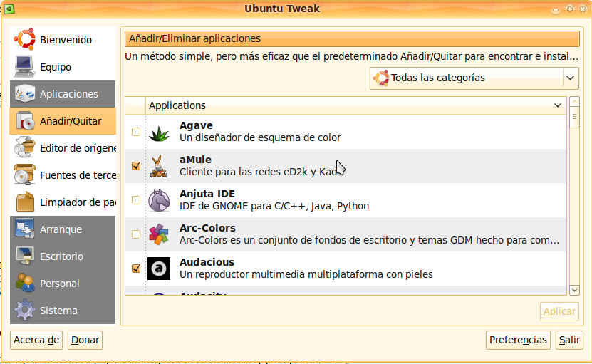Open the Bienvenido section
592x364 pixels.
[x=63, y=40]
